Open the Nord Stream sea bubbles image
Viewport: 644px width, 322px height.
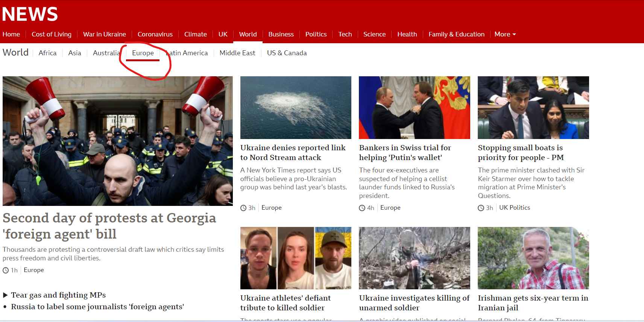[x=296, y=107]
